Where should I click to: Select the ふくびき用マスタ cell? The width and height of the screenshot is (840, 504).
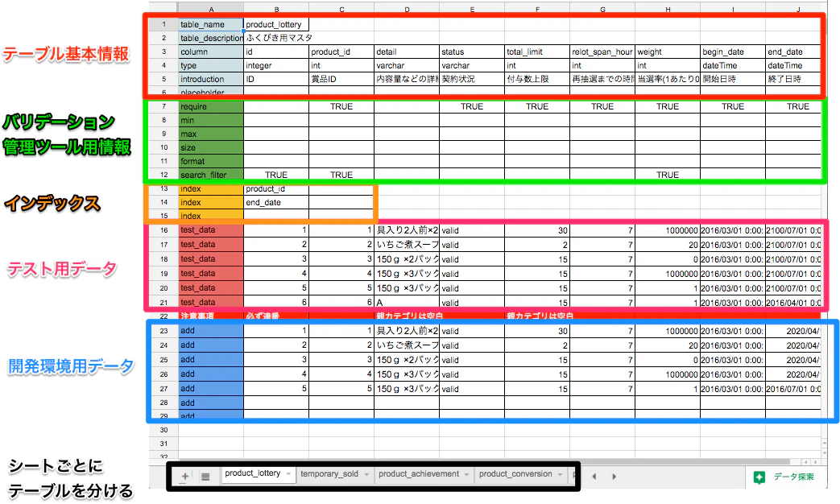(x=276, y=38)
